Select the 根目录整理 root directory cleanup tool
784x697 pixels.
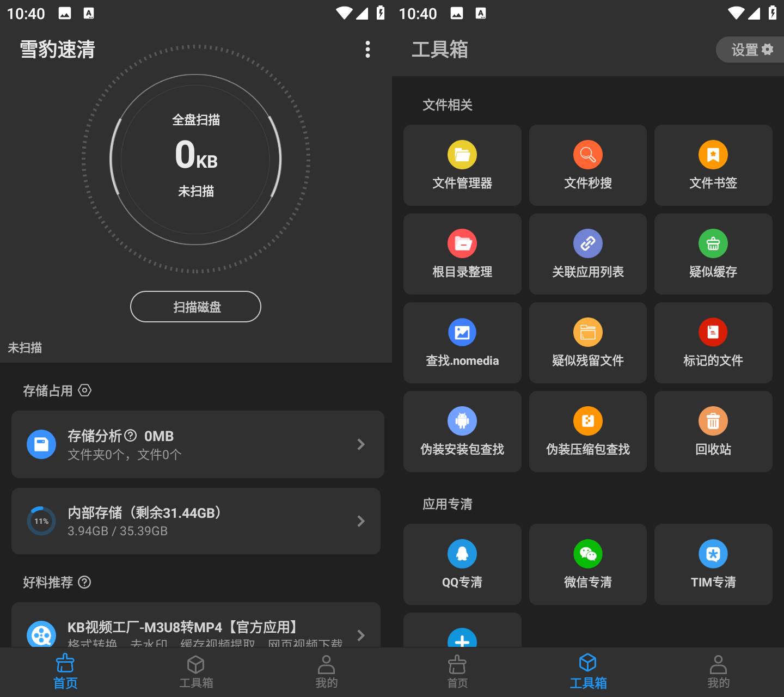point(462,254)
